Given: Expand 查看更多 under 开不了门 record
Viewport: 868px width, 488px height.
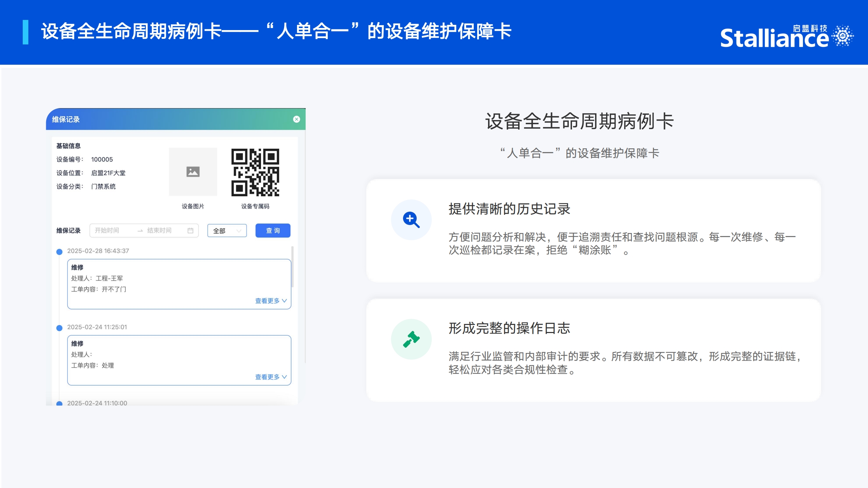Looking at the screenshot, I should tap(270, 301).
